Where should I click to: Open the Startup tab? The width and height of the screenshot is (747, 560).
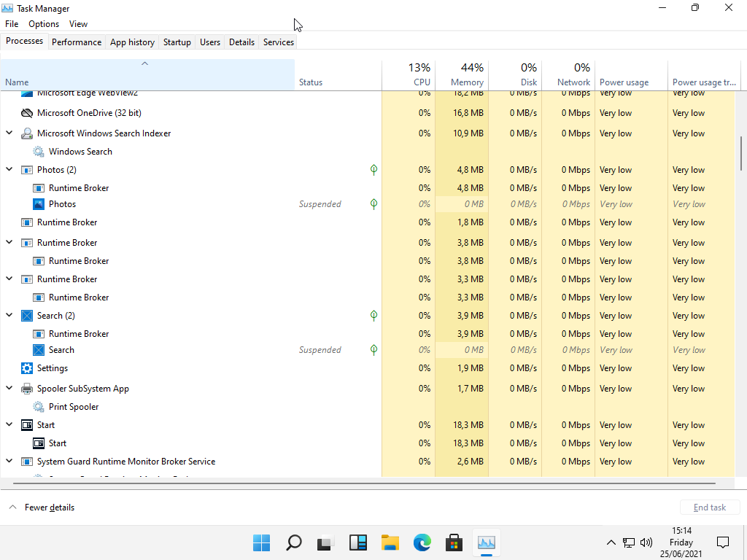[x=177, y=42]
